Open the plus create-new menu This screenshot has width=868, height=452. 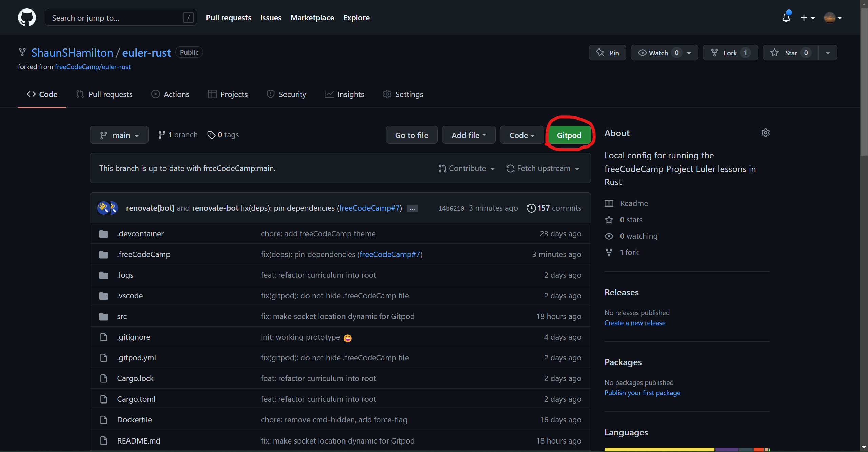coord(807,18)
